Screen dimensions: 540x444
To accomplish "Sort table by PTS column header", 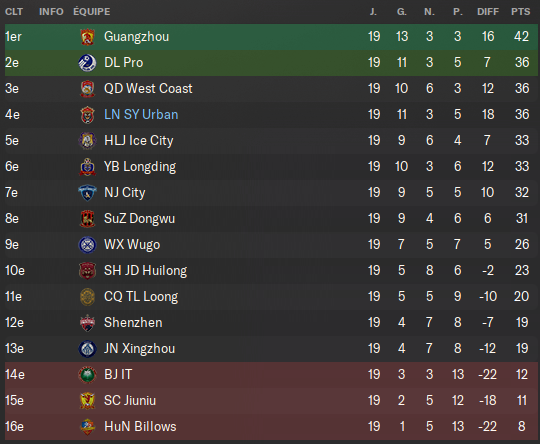I will click(520, 12).
